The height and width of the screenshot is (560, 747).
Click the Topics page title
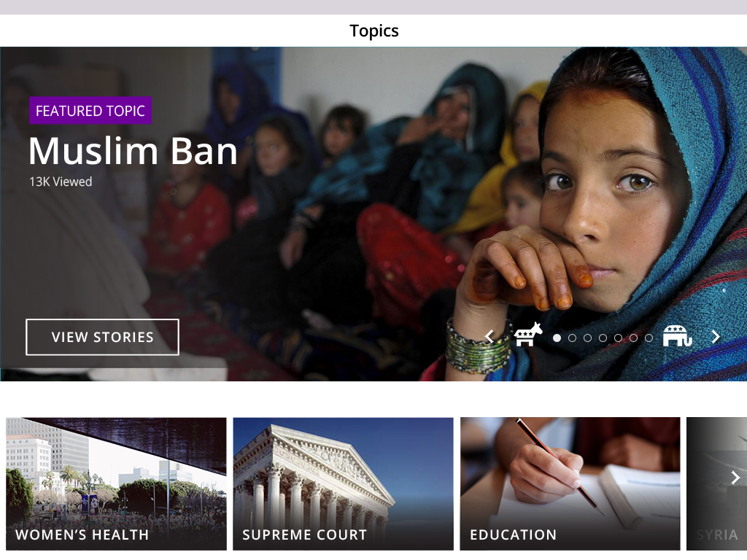pyautogui.click(x=374, y=31)
